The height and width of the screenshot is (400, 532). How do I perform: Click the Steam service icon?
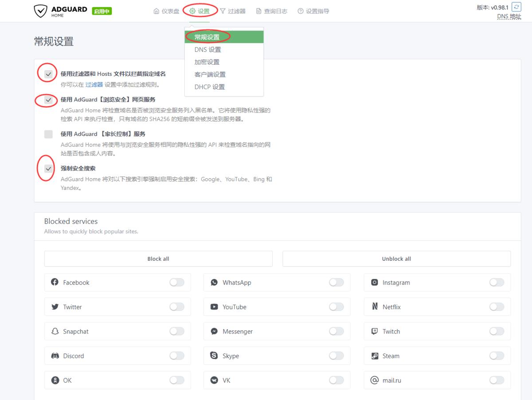coord(375,356)
